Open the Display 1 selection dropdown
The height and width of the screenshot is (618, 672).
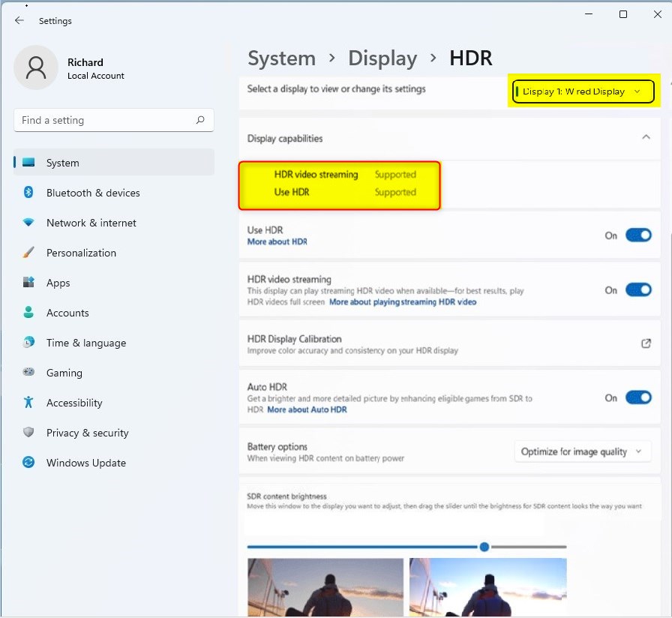[583, 91]
